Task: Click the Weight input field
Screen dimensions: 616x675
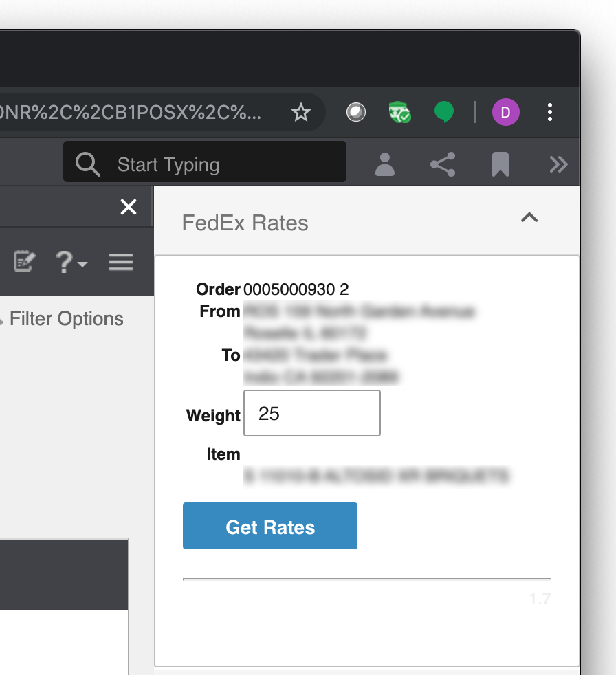Action: click(312, 413)
